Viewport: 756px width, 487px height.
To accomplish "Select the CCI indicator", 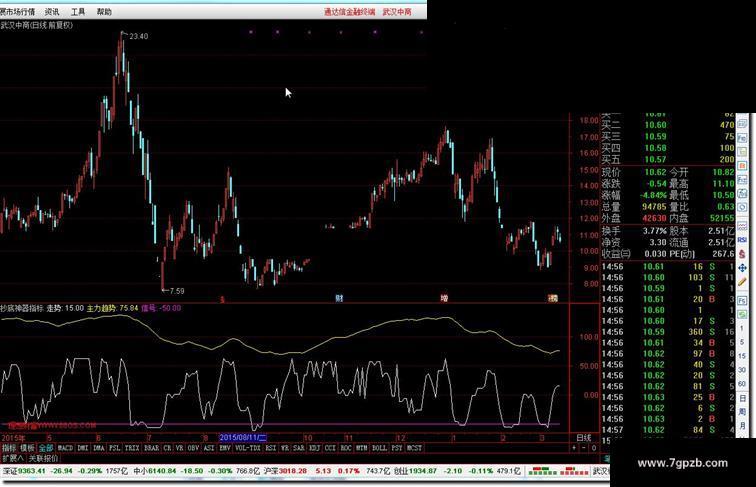I will 330,448.
